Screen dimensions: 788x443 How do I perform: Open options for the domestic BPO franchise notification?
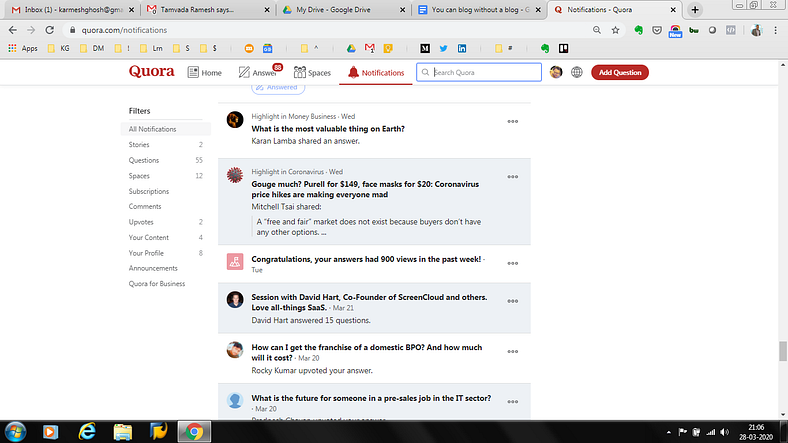(x=513, y=352)
